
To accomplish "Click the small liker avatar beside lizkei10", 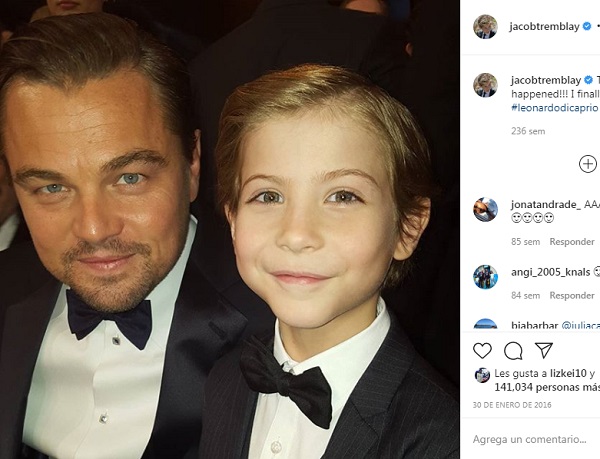I will click(482, 375).
